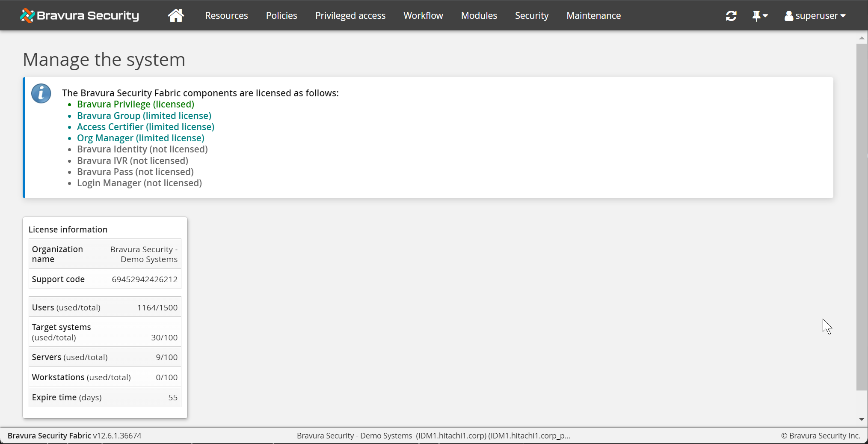The width and height of the screenshot is (868, 444).
Task: Click the scrollbar up arrow
Action: (x=862, y=38)
